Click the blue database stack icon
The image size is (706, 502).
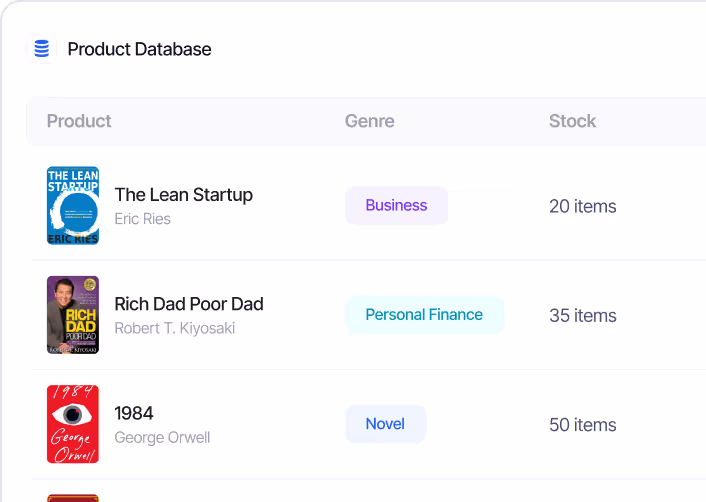[42, 49]
